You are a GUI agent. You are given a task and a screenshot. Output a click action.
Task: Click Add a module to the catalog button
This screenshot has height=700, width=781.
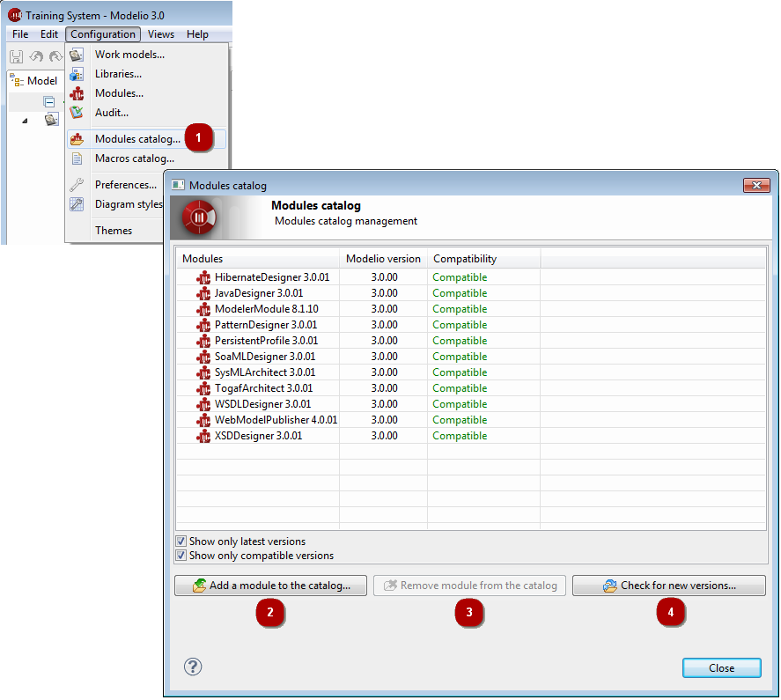270,586
